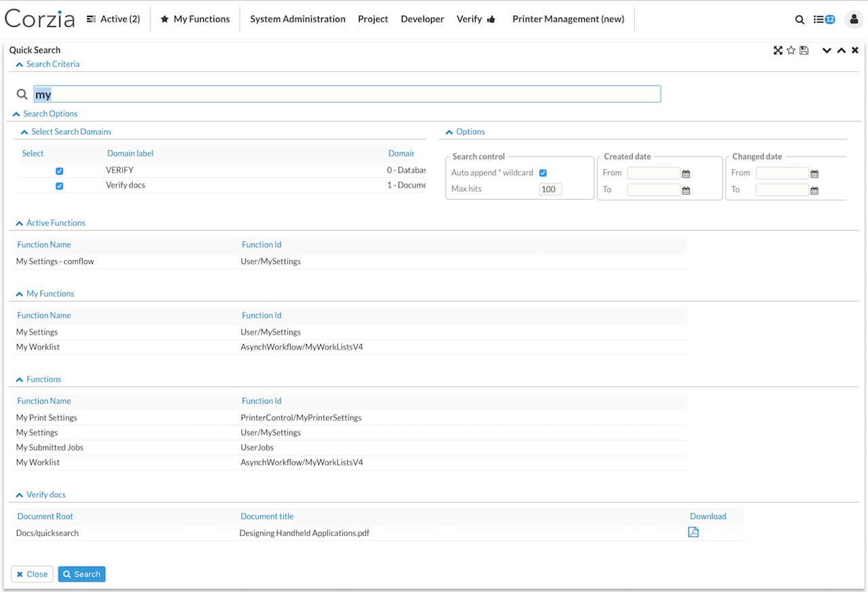Sort Verify docs by Document Root header
The height and width of the screenshot is (592, 868).
[x=45, y=516]
